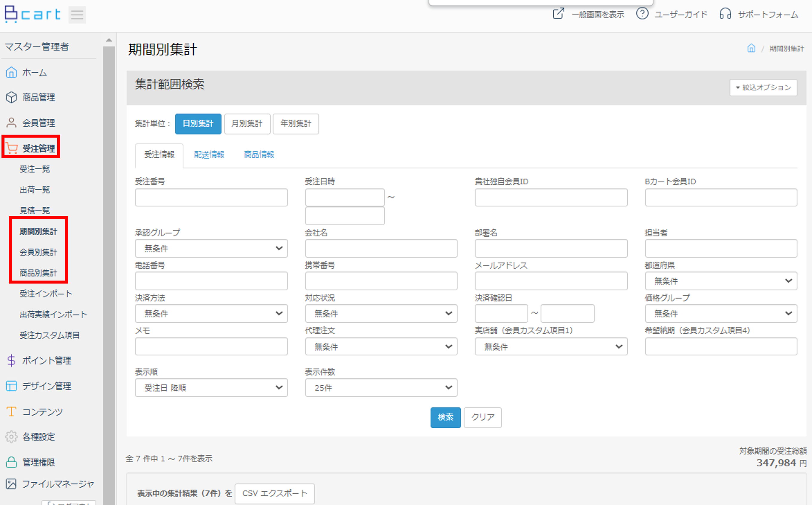This screenshot has height=505, width=812.
Task: Click the 受注番号 input field
Action: point(211,197)
